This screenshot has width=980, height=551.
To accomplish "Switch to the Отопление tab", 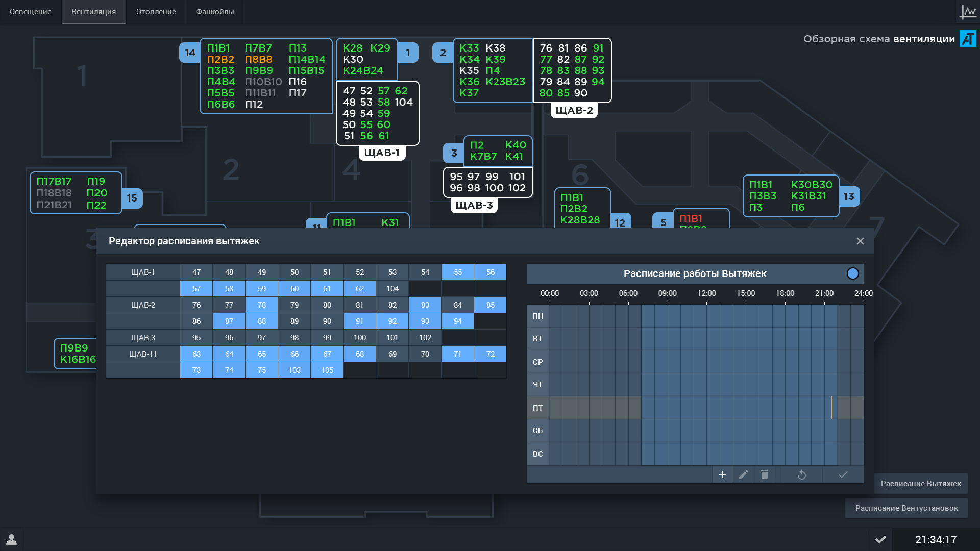I will point(156,12).
